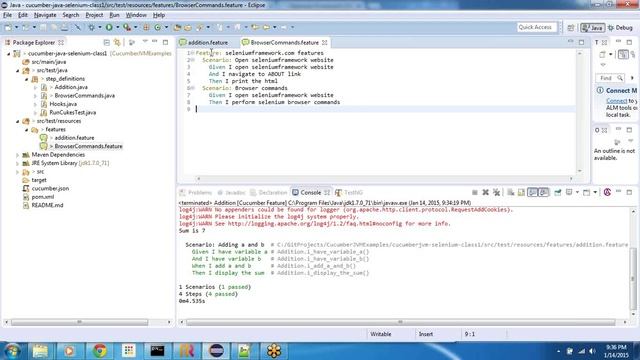Image resolution: width=640 pixels, height=360 pixels.
Task: Toggle Show Console on Standard Error change
Action: coord(544,192)
